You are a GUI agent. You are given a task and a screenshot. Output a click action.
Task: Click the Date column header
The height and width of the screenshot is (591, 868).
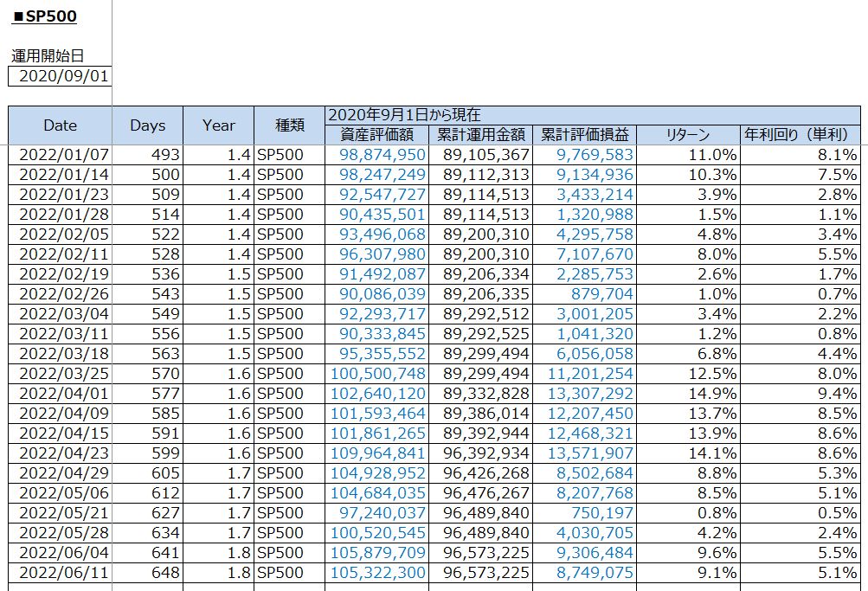(60, 125)
